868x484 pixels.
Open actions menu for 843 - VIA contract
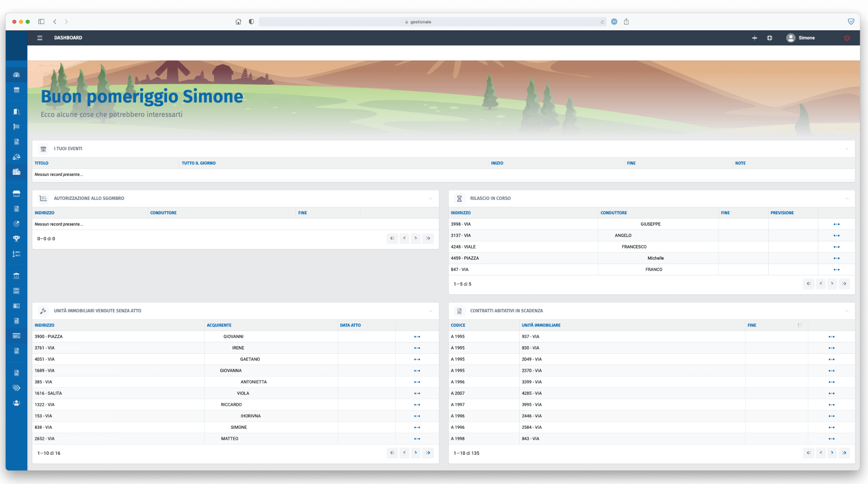pyautogui.click(x=831, y=439)
